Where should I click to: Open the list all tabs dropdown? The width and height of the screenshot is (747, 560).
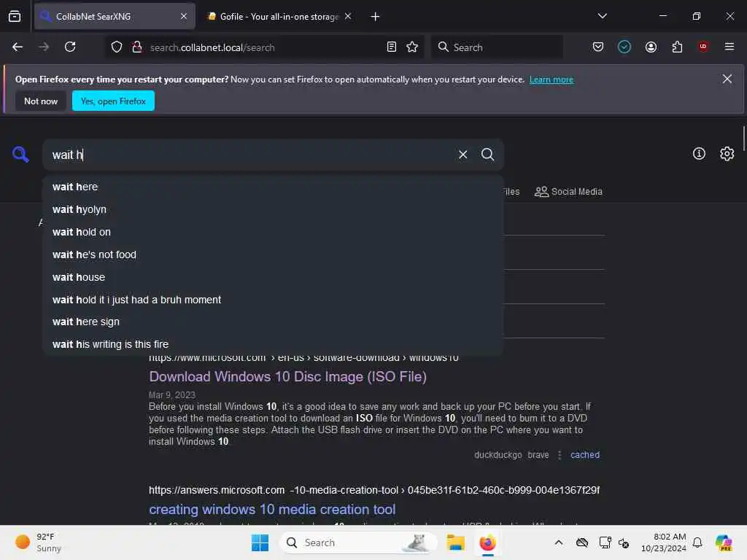pos(602,16)
